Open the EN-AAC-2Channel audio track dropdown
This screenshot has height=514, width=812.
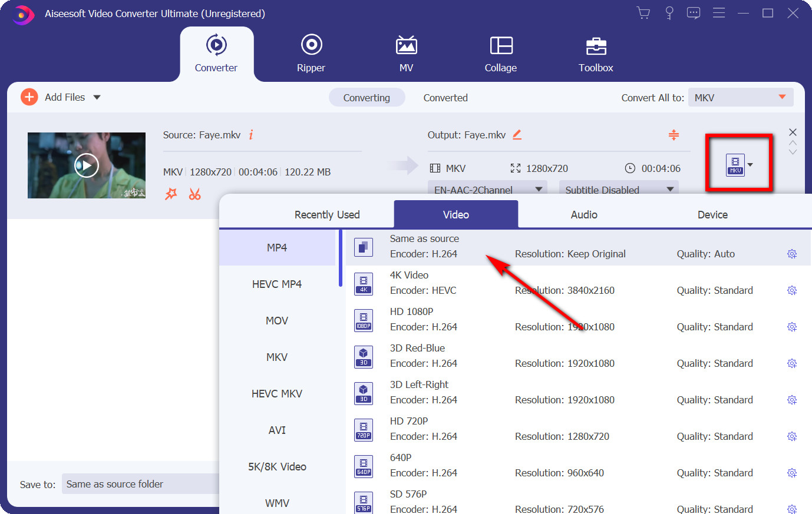tap(487, 188)
